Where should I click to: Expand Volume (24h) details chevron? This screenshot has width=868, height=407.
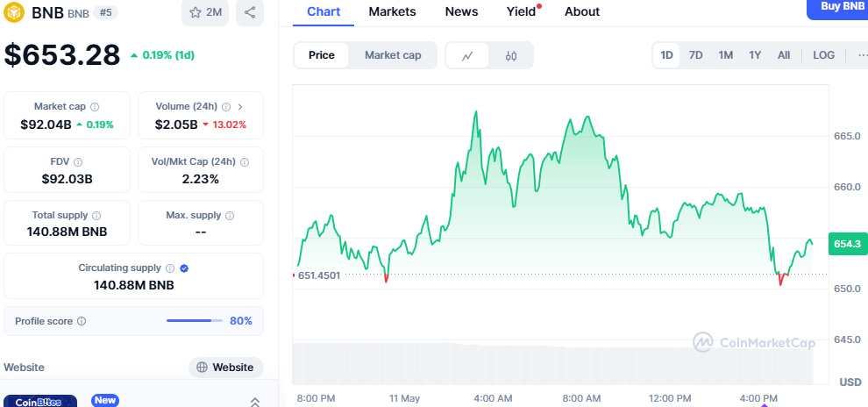click(x=240, y=107)
